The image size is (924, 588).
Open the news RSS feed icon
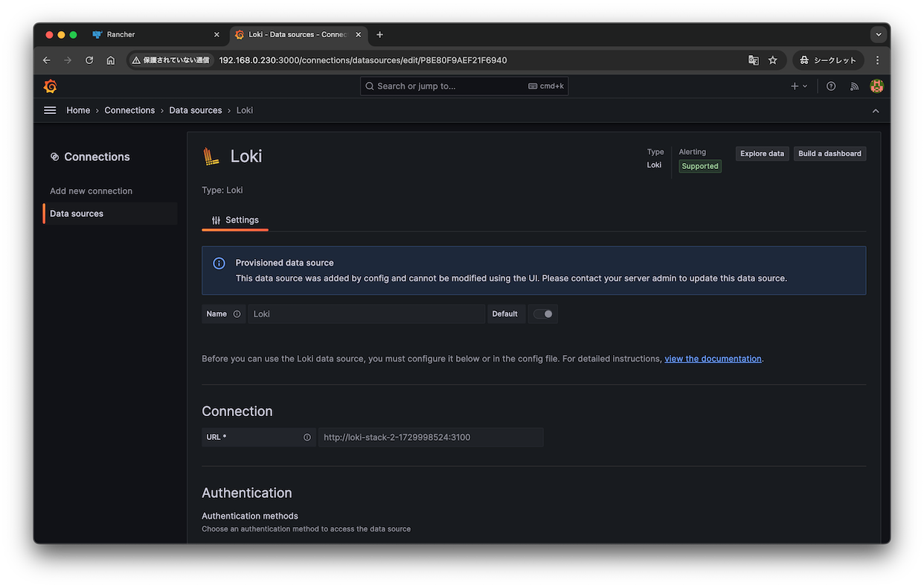pyautogui.click(x=854, y=86)
